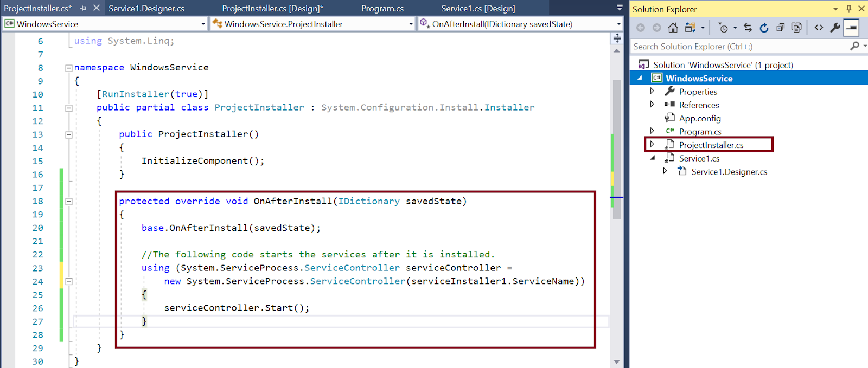This screenshot has width=868, height=368.
Task: Toggle Preview Selected Items button
Action: [x=852, y=28]
